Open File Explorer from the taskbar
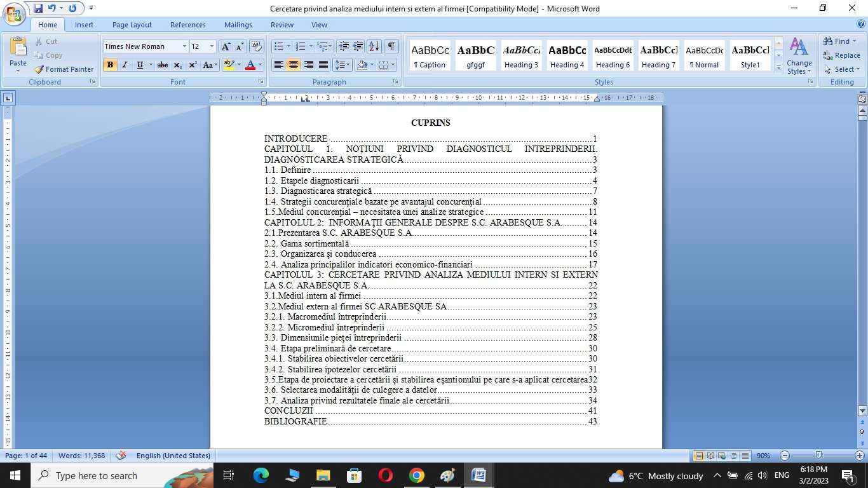The height and width of the screenshot is (488, 868). click(x=323, y=475)
